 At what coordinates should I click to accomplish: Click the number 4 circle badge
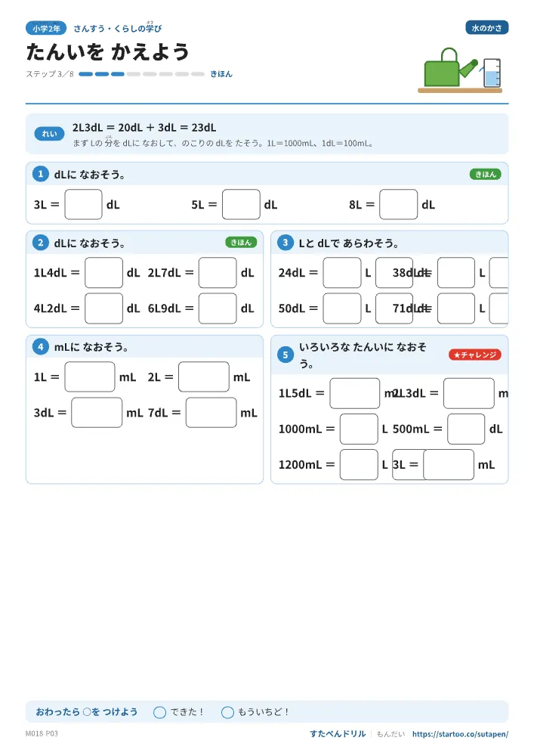[41, 347]
